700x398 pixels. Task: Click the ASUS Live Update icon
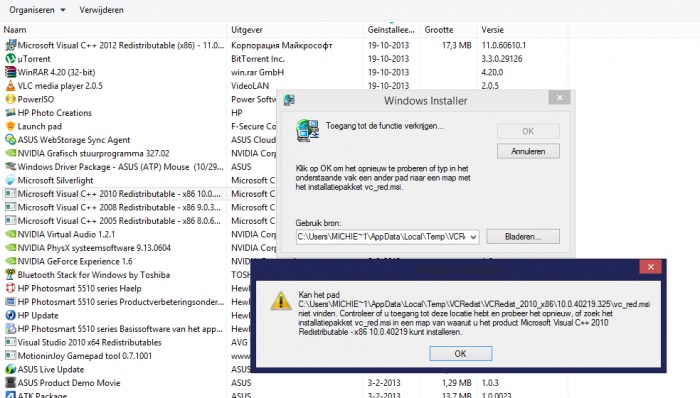10,369
